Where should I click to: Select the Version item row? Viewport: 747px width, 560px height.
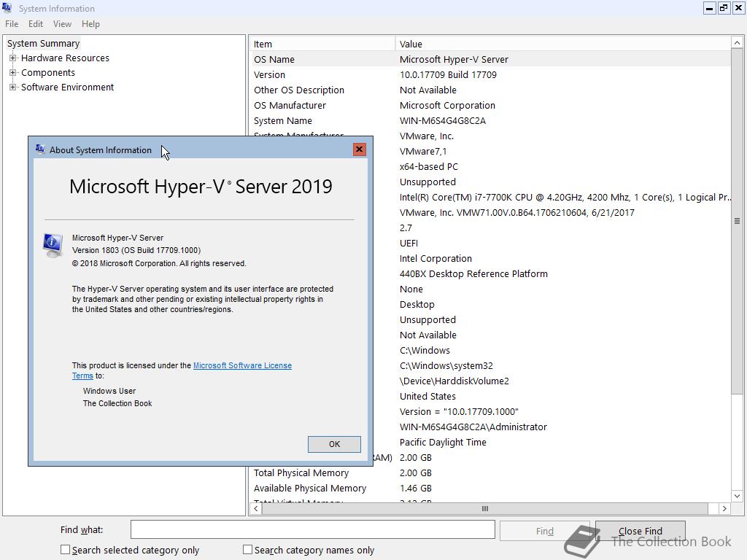[x=490, y=75]
